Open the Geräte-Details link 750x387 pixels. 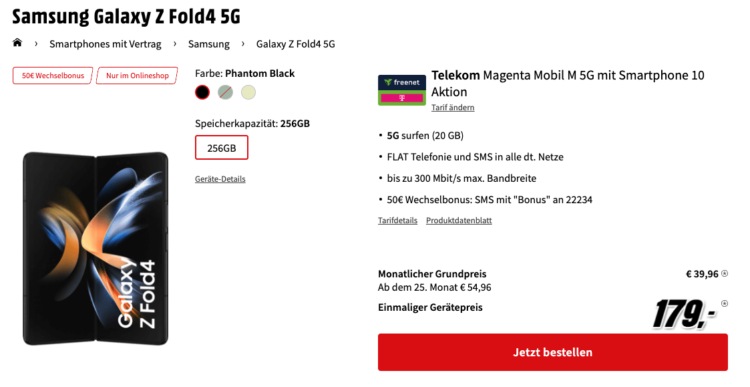(x=220, y=179)
